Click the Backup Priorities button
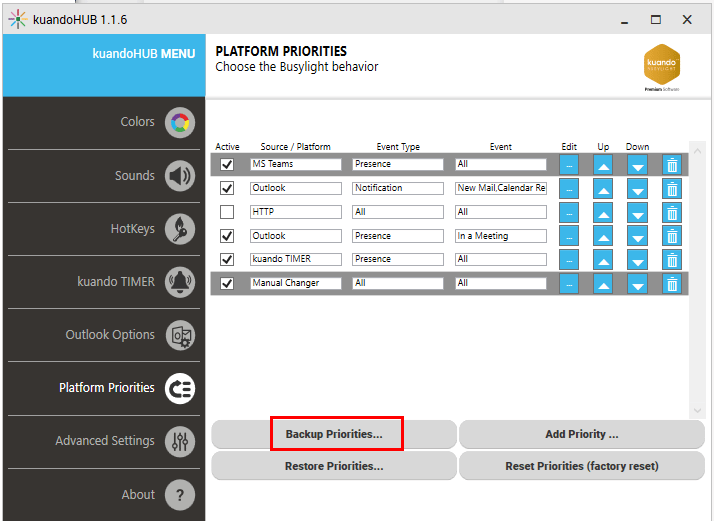 [x=334, y=435]
